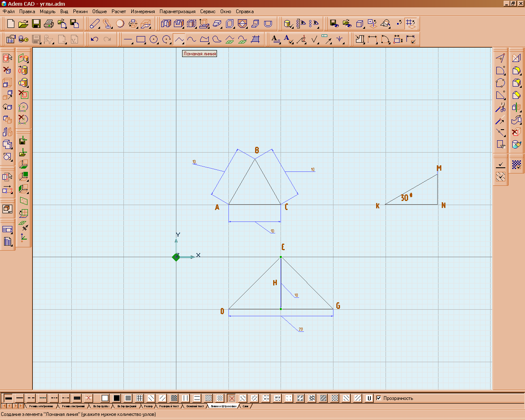Select the white solid fill swatch
Screen dimensions: 525x420
click(x=105, y=398)
